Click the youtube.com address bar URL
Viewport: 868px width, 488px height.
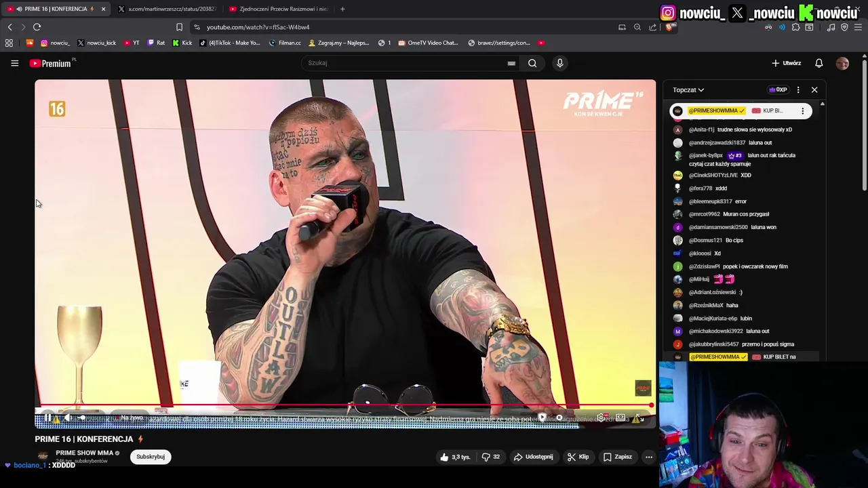(x=258, y=27)
